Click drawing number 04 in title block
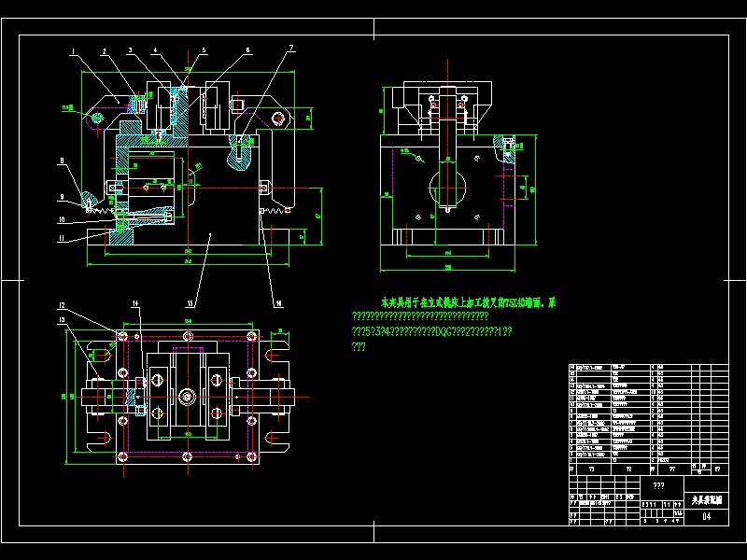Viewport: 747px width, 560px height. point(707,517)
